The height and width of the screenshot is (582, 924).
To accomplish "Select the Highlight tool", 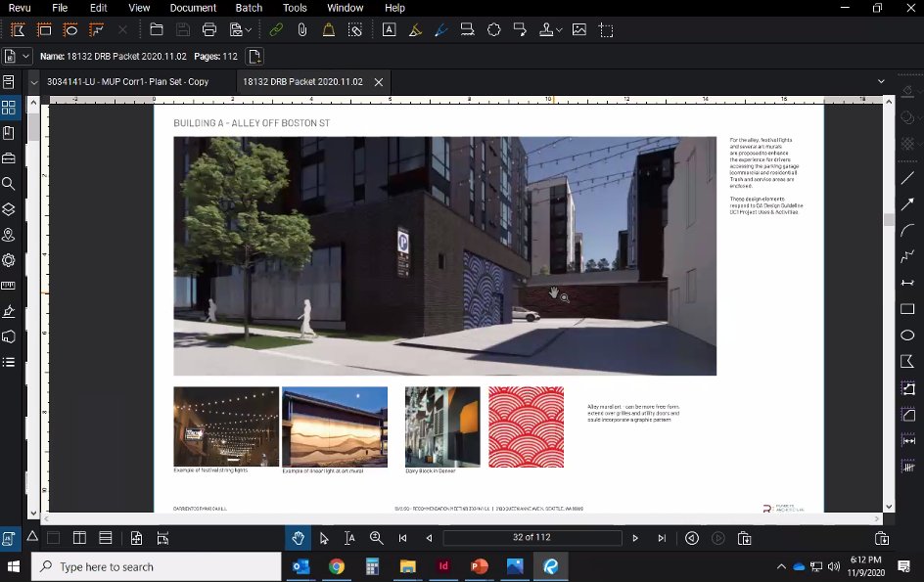I will [x=415, y=29].
